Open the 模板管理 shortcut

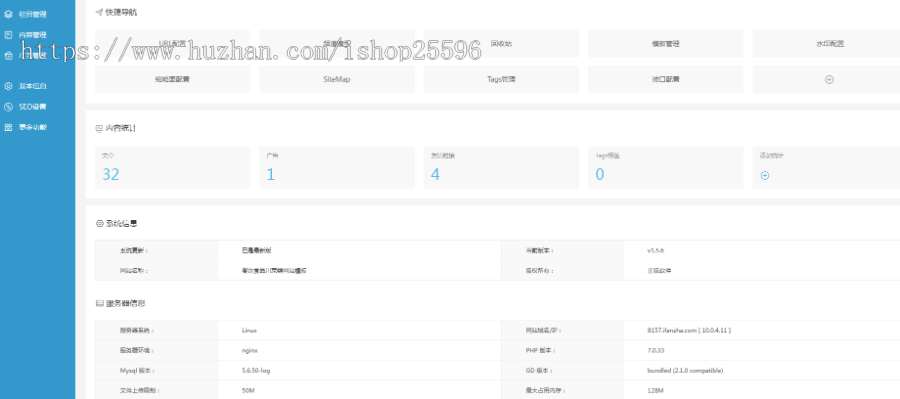665,44
